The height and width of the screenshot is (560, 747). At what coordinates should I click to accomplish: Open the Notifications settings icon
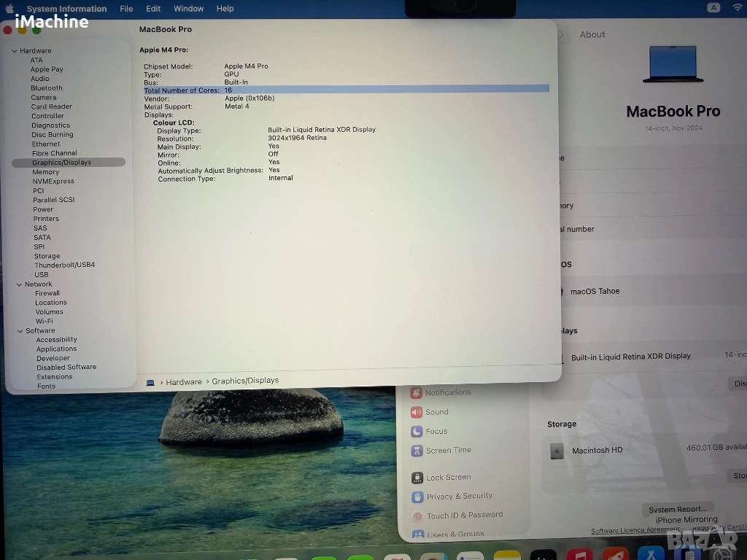(x=417, y=392)
